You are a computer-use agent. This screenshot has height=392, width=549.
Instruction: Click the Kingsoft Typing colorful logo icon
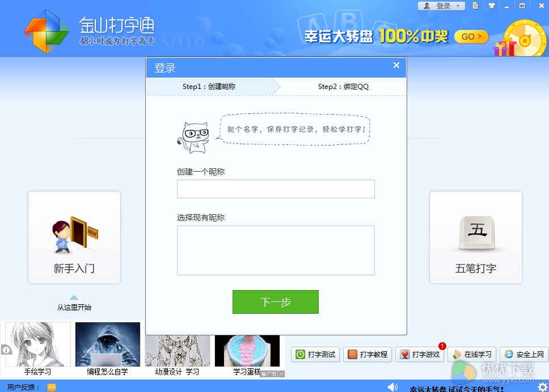click(x=46, y=32)
